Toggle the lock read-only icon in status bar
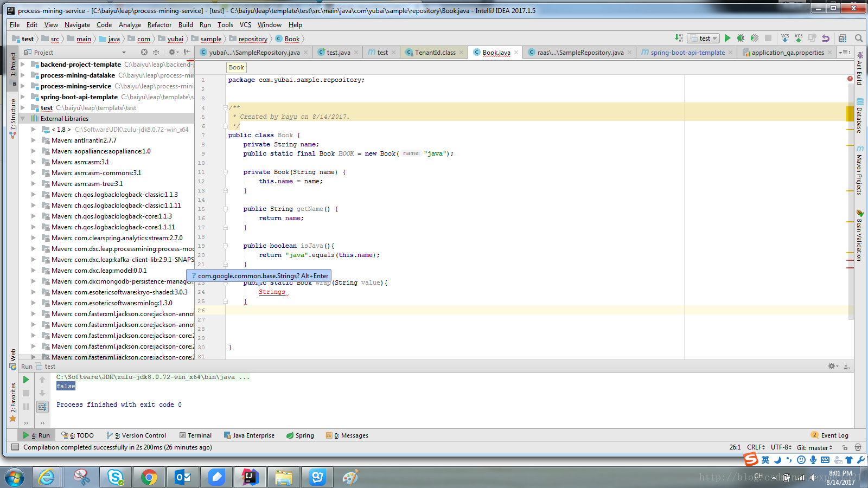Viewport: 868px width, 488px height. (x=845, y=447)
